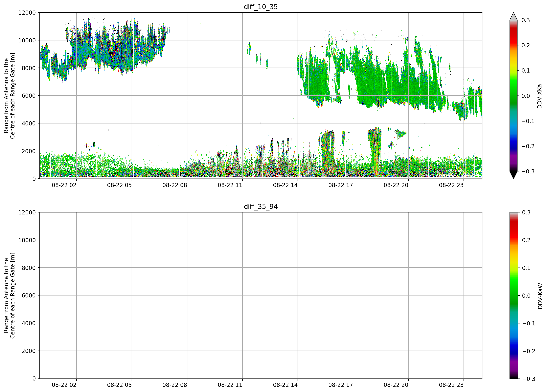
Task: Pick the 10000 y-tick in diff_35_94 plot
Action: (27, 240)
